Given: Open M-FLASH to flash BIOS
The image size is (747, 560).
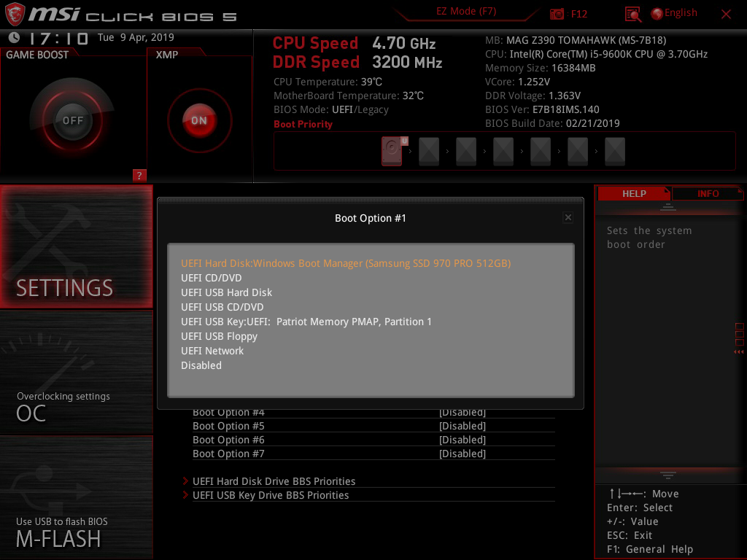Looking at the screenshot, I should pyautogui.click(x=76, y=497).
